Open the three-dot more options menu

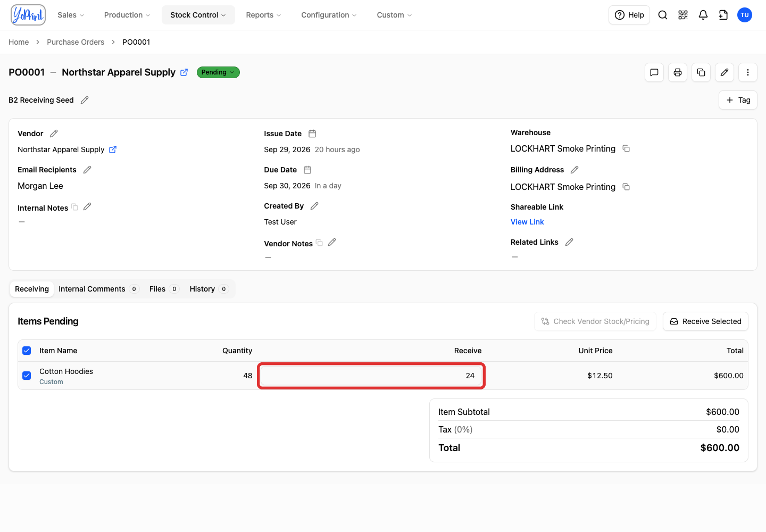[748, 72]
